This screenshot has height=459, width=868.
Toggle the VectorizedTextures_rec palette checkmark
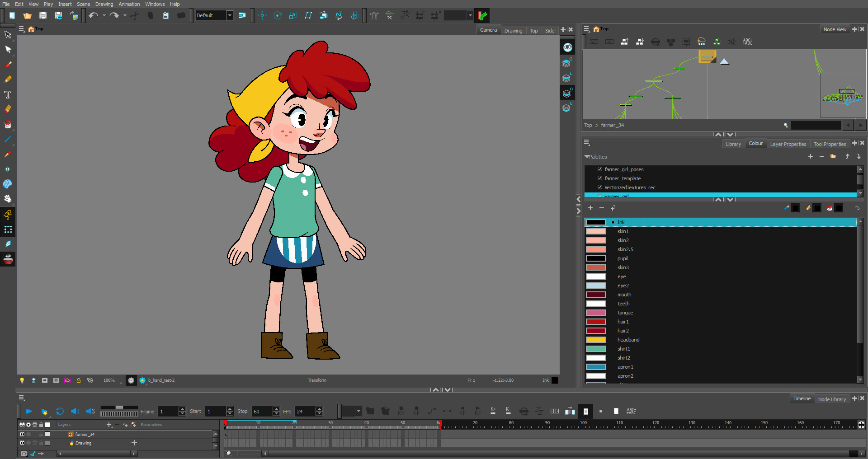tap(600, 187)
